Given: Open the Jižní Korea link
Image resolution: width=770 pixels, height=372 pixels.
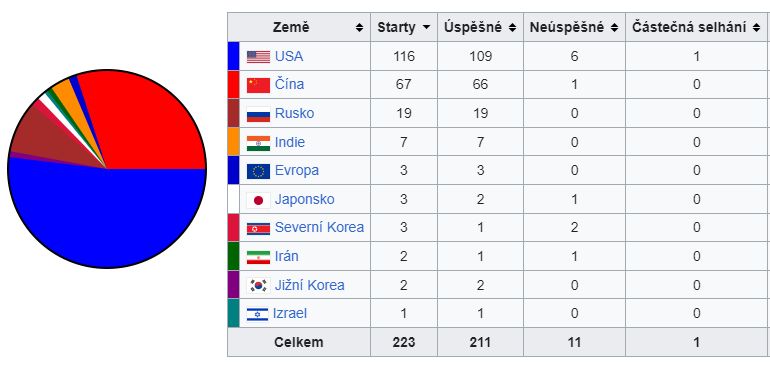Looking at the screenshot, I should 309,285.
